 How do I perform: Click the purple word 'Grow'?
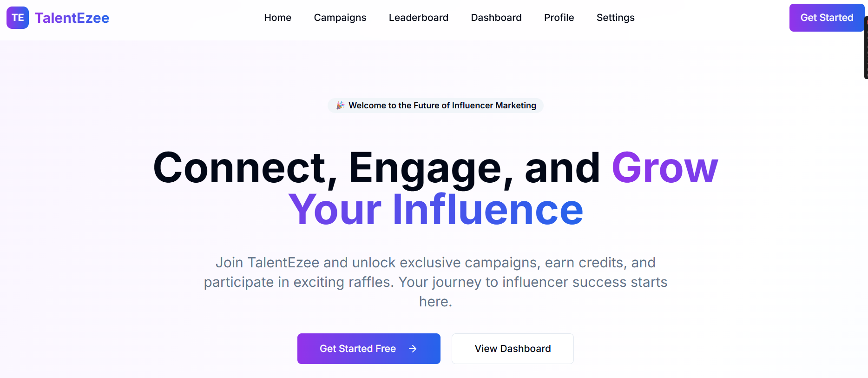tap(664, 168)
